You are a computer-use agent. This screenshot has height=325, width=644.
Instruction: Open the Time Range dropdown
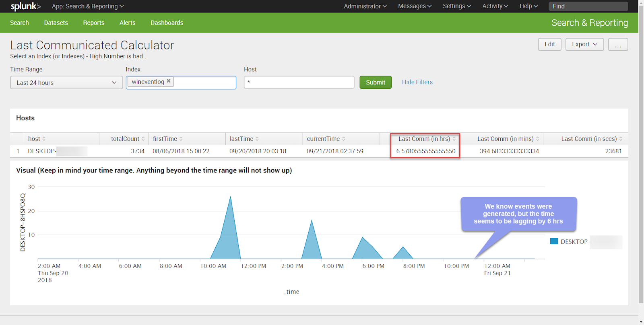[x=66, y=82]
